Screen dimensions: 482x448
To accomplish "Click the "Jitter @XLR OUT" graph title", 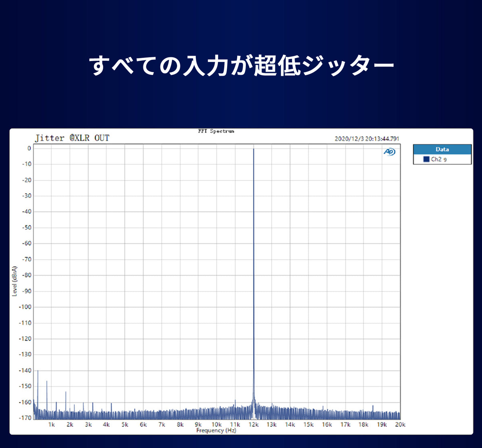I will tap(72, 138).
